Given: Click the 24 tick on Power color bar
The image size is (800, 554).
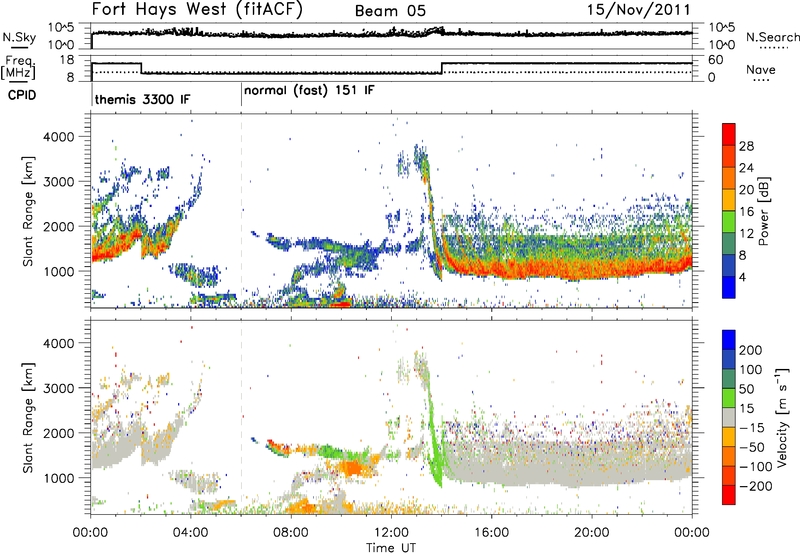Looking at the screenshot, I should [x=746, y=168].
